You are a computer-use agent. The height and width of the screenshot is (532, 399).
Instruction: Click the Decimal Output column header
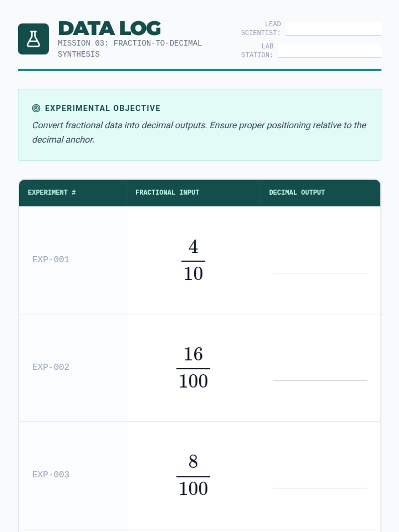[x=297, y=193]
